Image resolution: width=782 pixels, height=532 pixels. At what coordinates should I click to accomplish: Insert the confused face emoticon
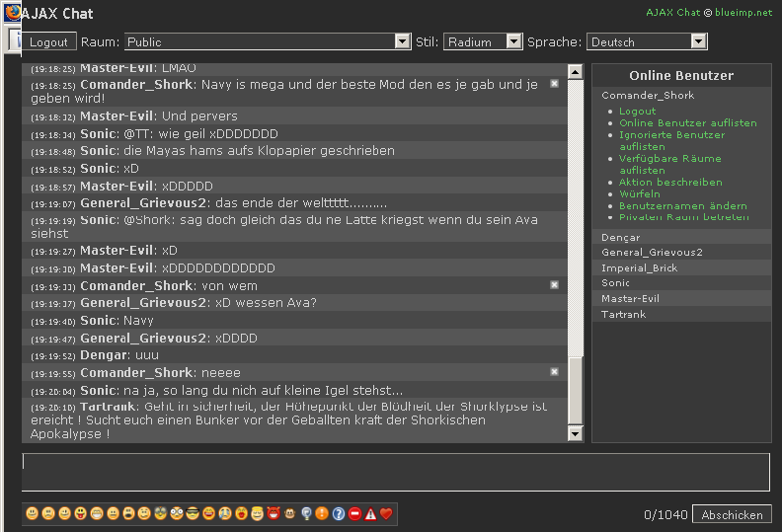[144, 513]
